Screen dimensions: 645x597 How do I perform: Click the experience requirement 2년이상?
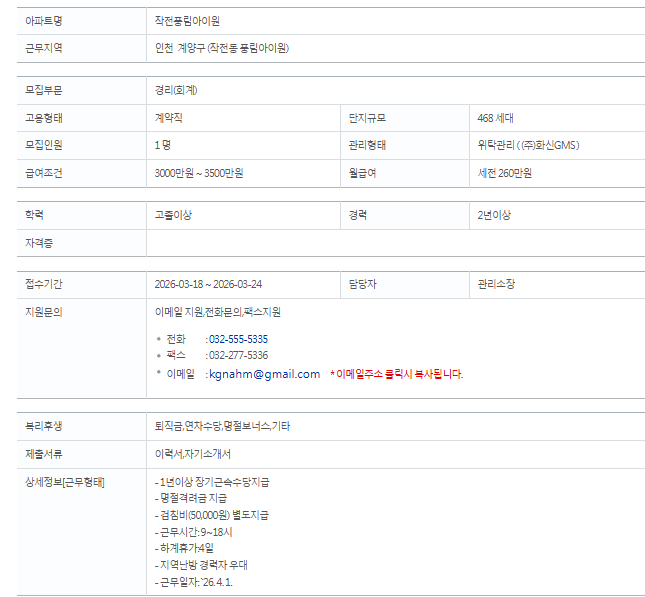(x=494, y=215)
